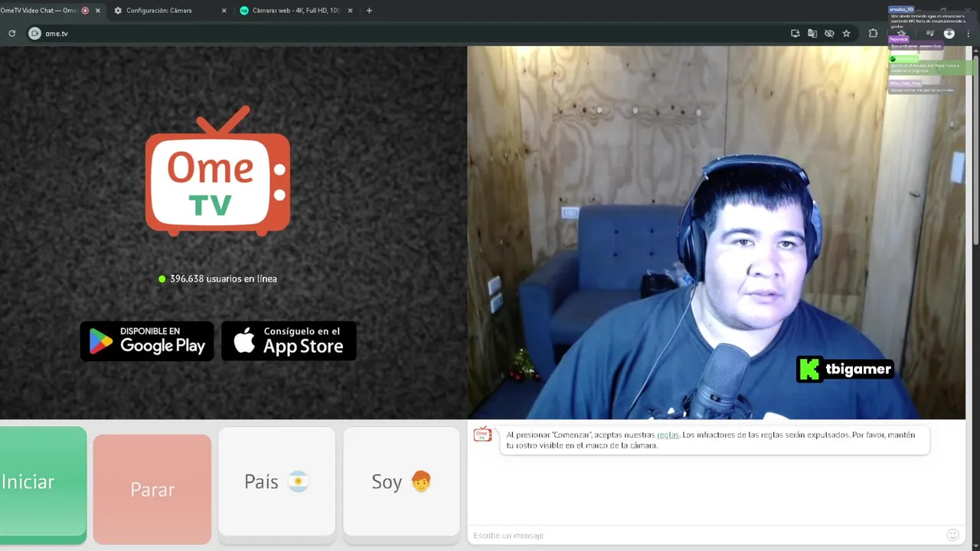The width and height of the screenshot is (980, 551).
Task: Click the camera recording indicator on OmeTV tab
Action: click(85, 11)
